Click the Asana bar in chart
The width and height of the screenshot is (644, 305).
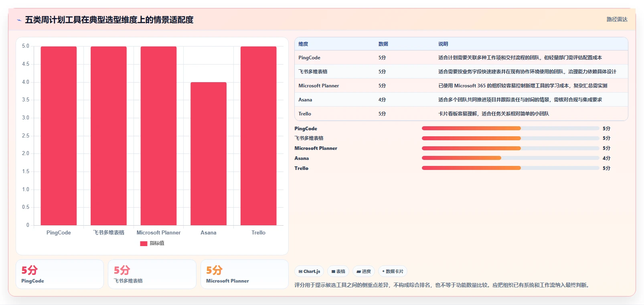[x=209, y=154]
